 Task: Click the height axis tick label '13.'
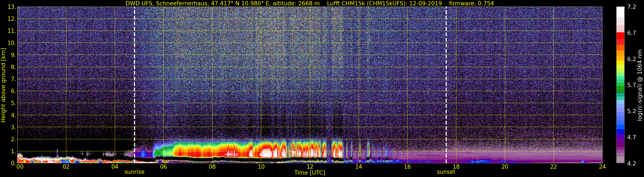[12, 7]
